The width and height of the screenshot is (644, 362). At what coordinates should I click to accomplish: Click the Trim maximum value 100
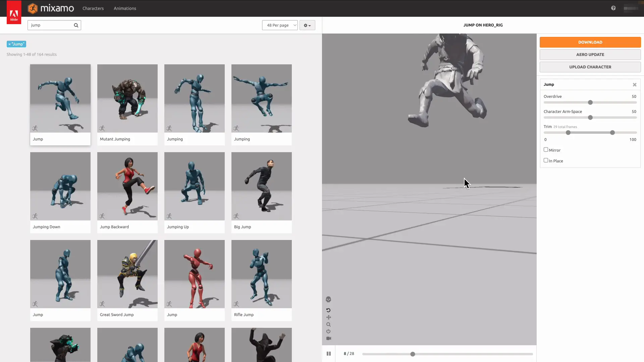click(x=633, y=139)
